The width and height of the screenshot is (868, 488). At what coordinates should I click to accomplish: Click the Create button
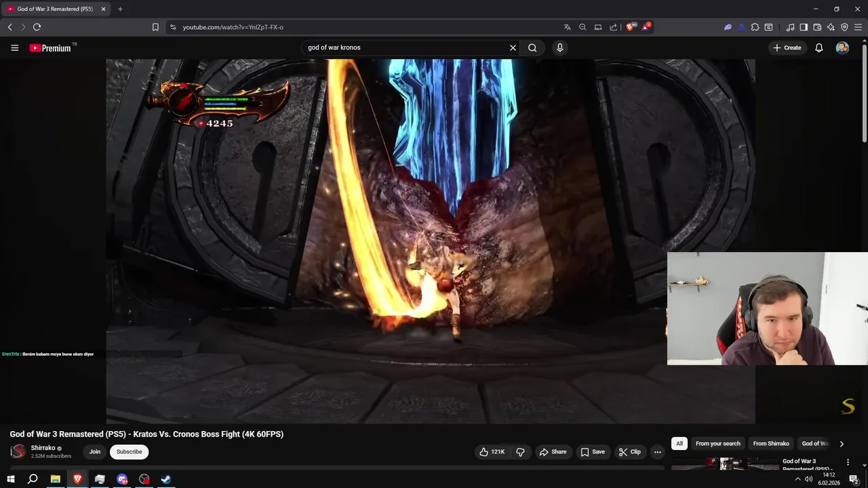click(787, 47)
